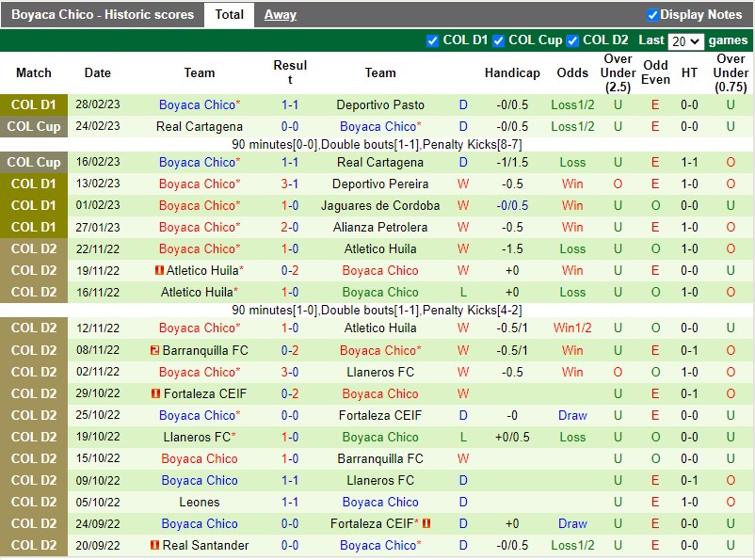Switch to the Total tab
The image size is (755, 560).
[229, 14]
